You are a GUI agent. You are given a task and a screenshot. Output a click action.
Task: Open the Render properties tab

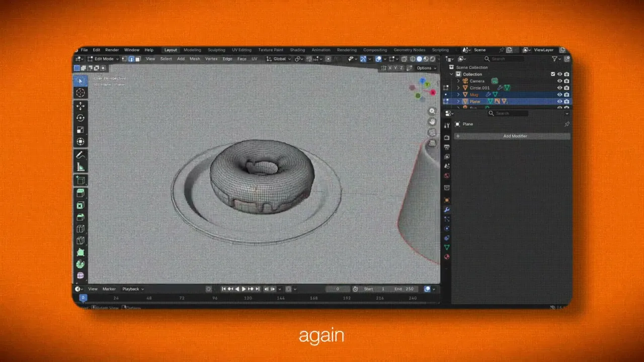[x=447, y=137]
